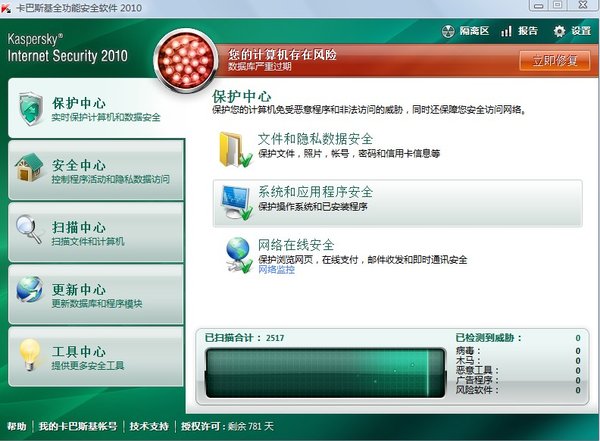Switch to the 扫描中心 tab
Screen dimensions: 600x441
[96, 232]
